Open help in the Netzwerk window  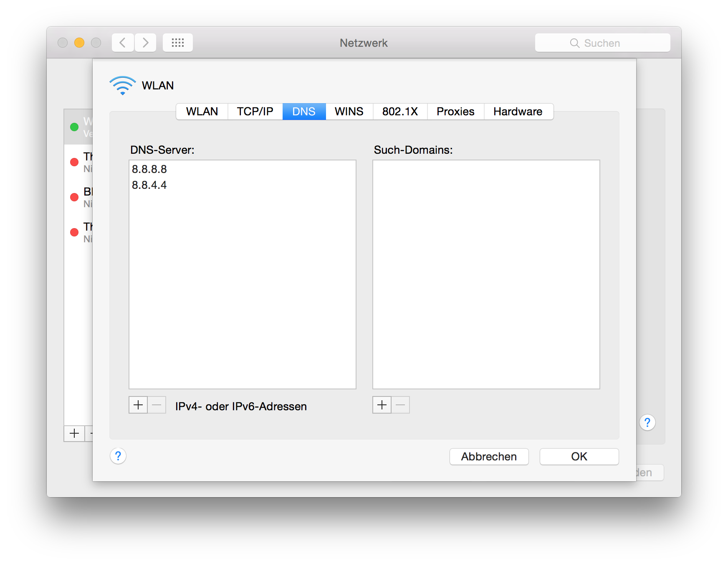647,422
